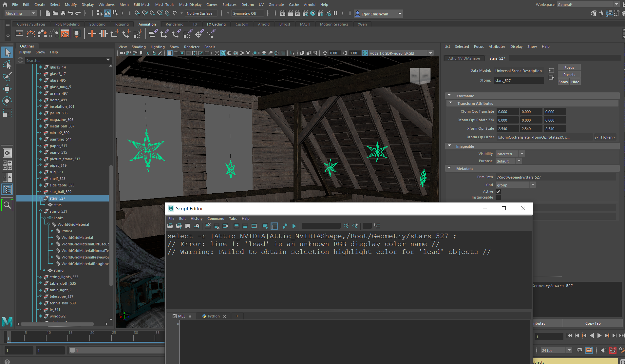Viewport: 625px width, 364px height.
Task: Open the Mesh Tools menu
Action: (164, 5)
